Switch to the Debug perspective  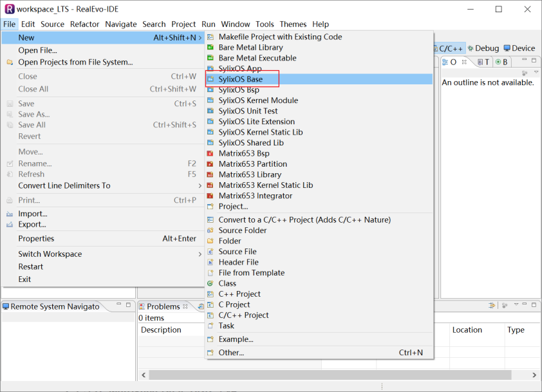(x=483, y=48)
